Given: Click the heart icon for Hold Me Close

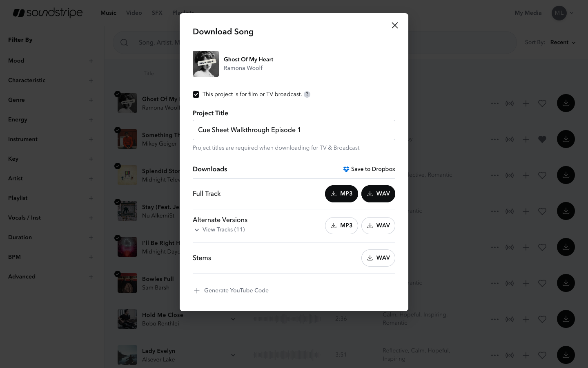Looking at the screenshot, I should click(x=542, y=319).
